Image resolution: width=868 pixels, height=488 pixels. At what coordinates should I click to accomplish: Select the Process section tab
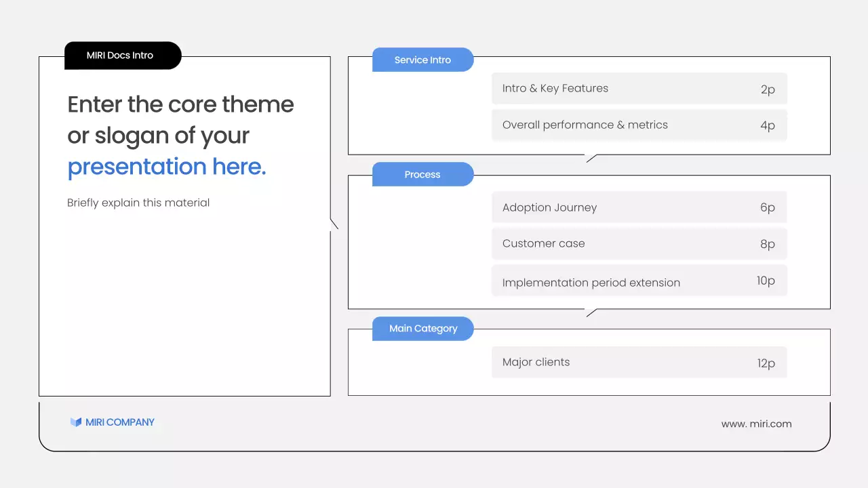(x=422, y=174)
